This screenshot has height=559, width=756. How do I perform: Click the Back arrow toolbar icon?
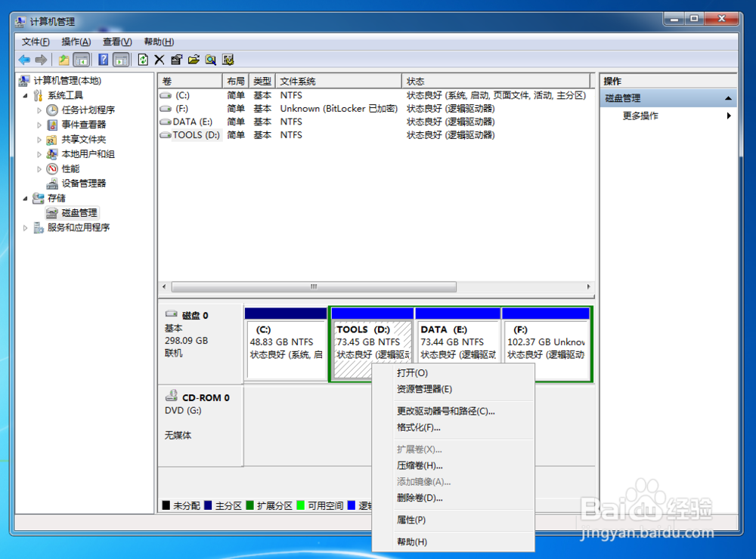[24, 60]
